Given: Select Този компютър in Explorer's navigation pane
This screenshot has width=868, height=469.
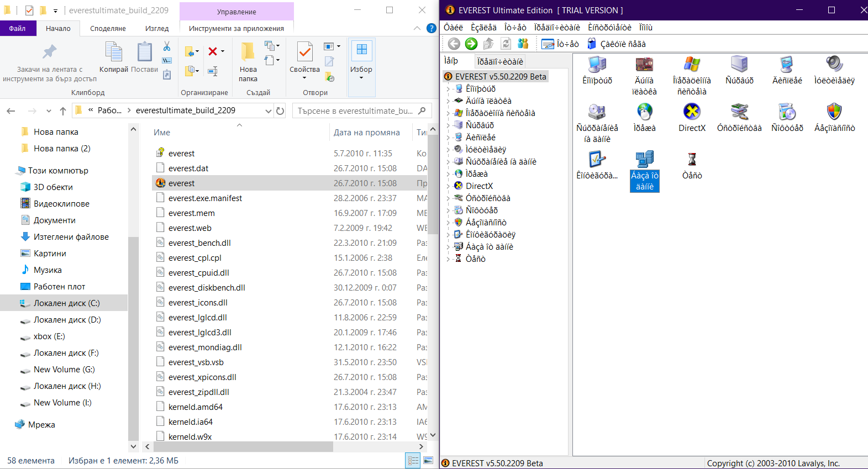Looking at the screenshot, I should tap(58, 171).
